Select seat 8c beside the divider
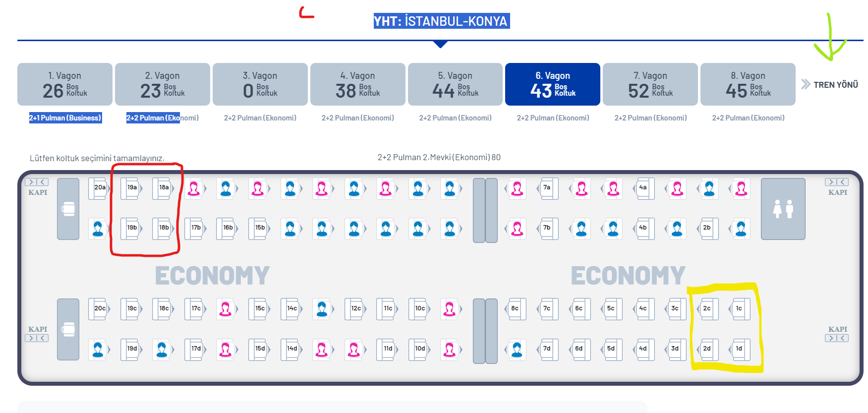 click(515, 309)
